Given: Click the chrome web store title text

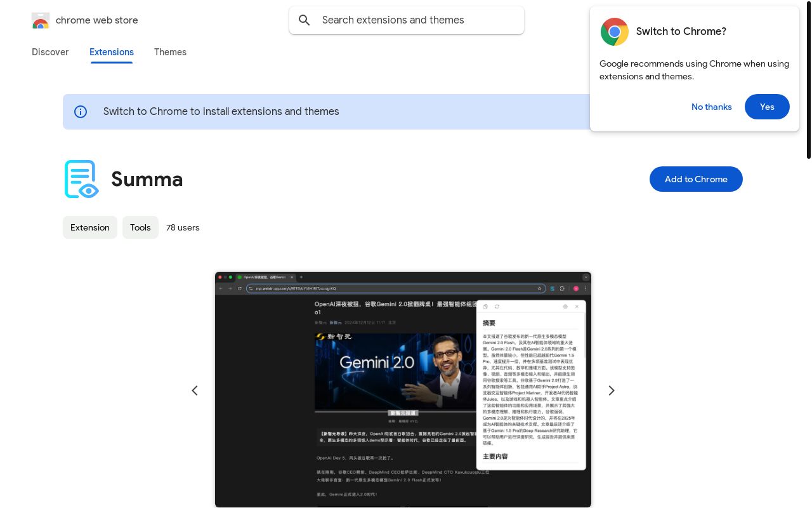Looking at the screenshot, I should [x=96, y=20].
